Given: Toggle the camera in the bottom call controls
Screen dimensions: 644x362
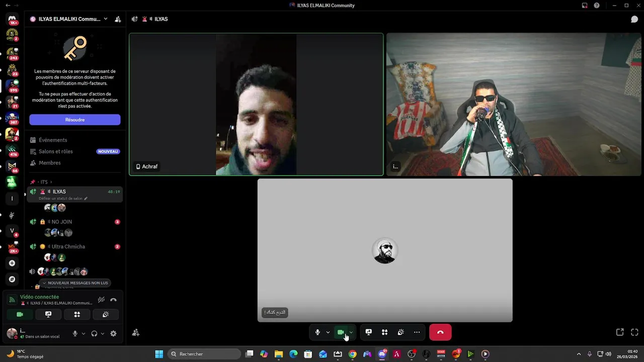Looking at the screenshot, I should pos(341,332).
